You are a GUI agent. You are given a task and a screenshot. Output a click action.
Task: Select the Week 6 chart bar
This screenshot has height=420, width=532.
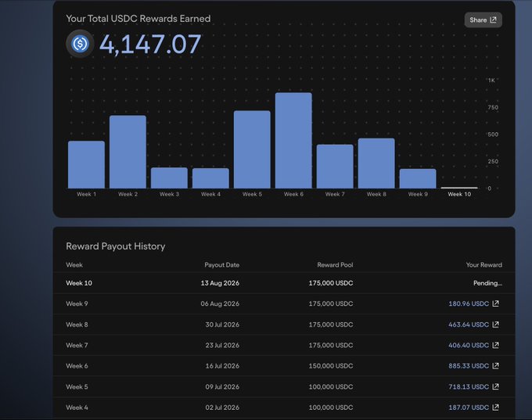293,141
